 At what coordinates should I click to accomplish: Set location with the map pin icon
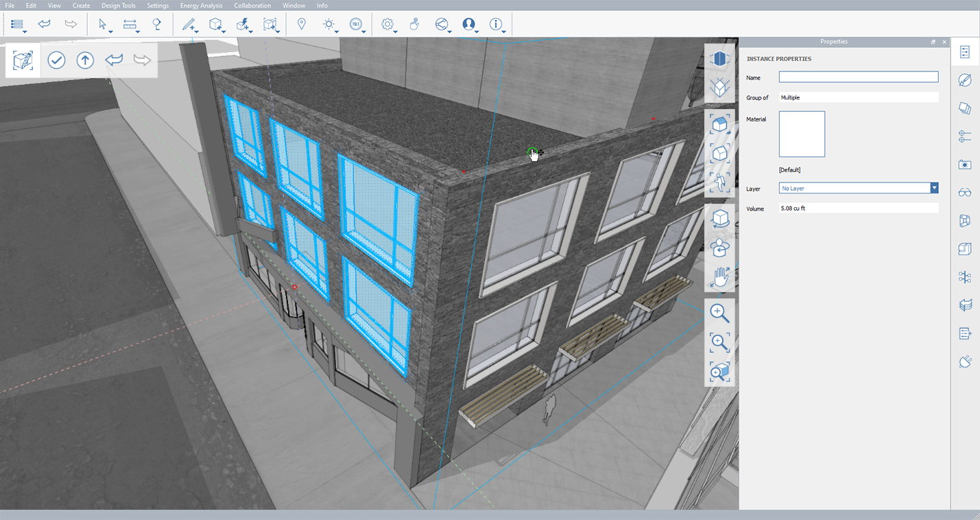pos(301,25)
